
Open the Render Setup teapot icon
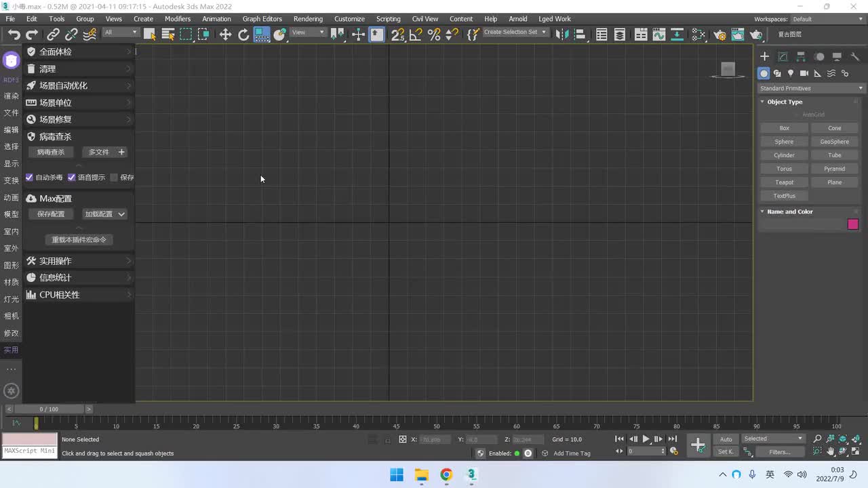[x=720, y=35]
